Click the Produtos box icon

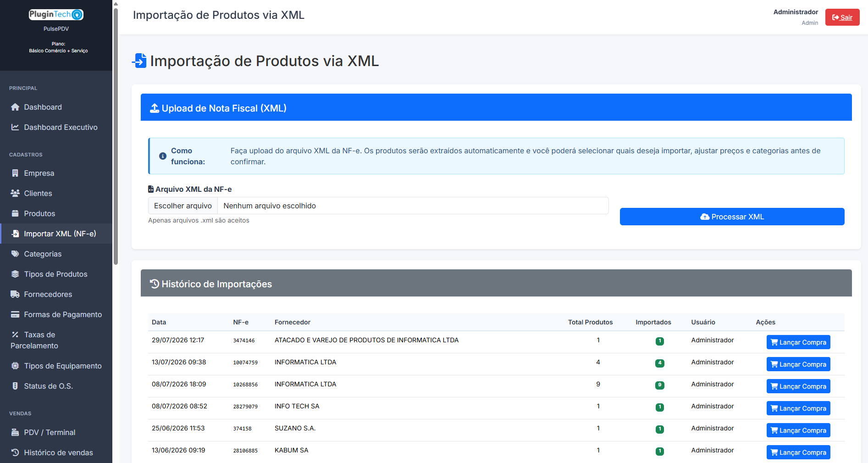coord(15,213)
